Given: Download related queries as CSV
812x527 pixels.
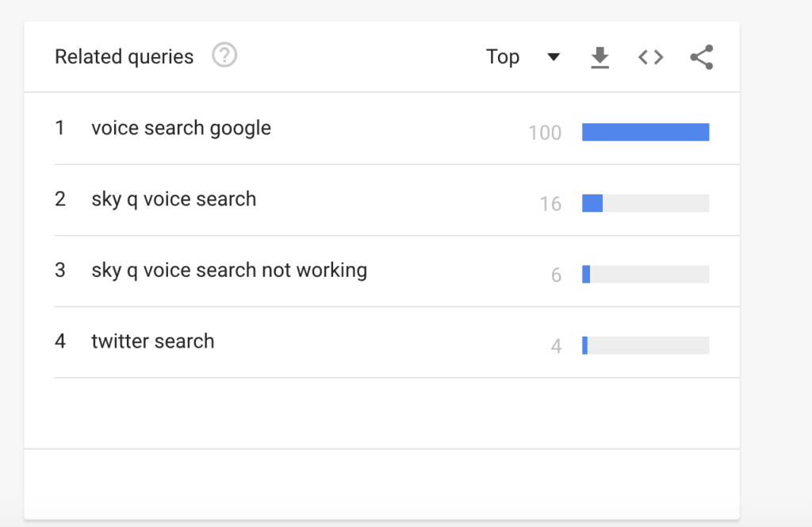Looking at the screenshot, I should (x=600, y=57).
